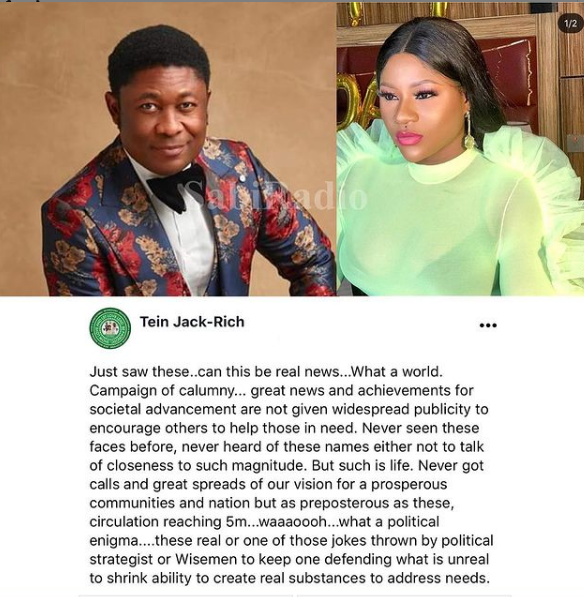Open Tein Jack-Rich profile name link

tap(192, 322)
